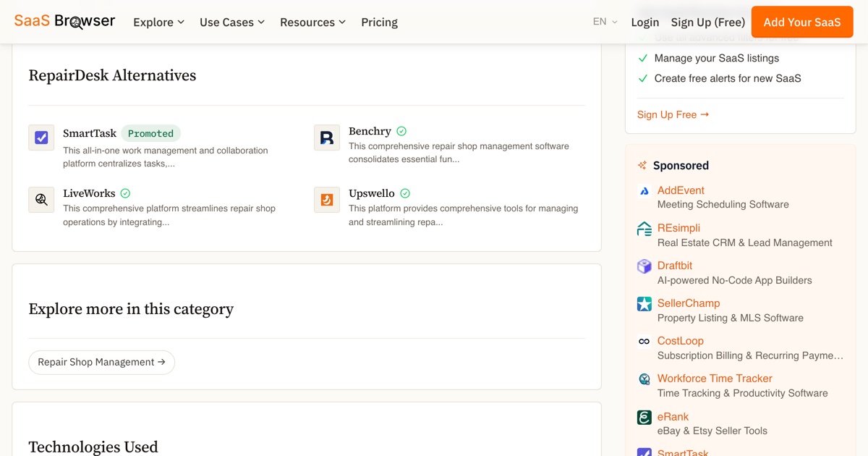
Task: Click 'Explore more in this category' heading
Action: click(131, 309)
